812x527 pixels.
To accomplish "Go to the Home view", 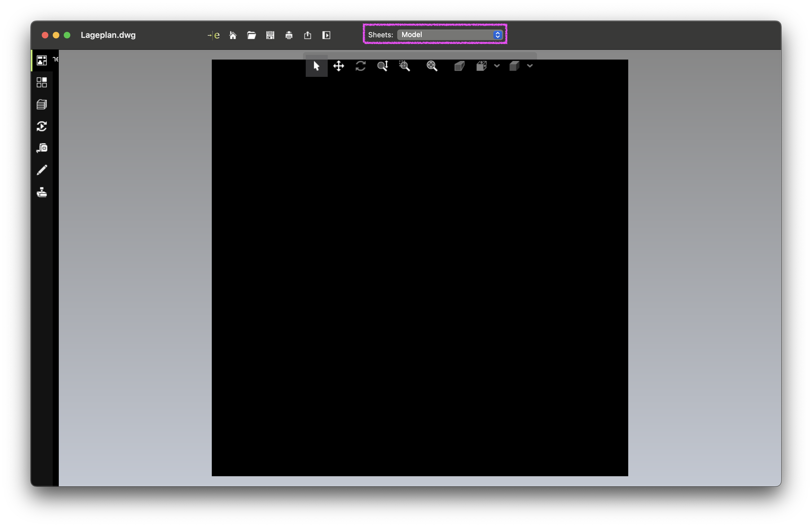I will click(x=233, y=35).
